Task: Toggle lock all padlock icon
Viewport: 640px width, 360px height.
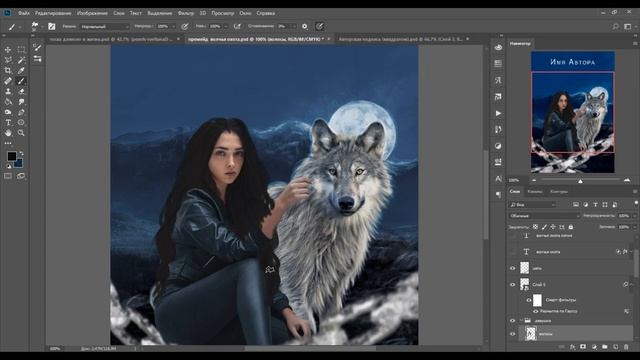Action: [571, 227]
